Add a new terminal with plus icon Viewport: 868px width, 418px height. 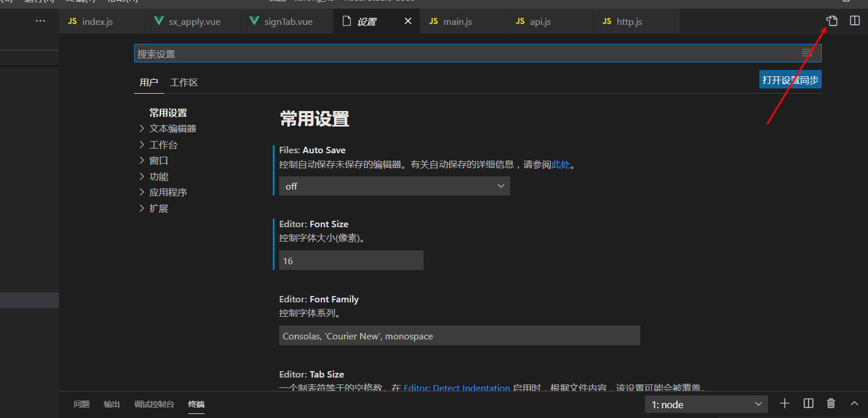[x=784, y=404]
